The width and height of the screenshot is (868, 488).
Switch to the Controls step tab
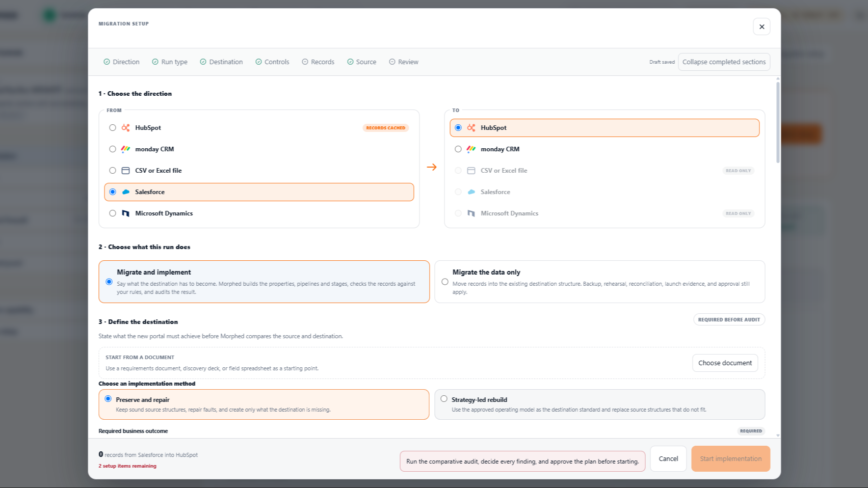pyautogui.click(x=272, y=62)
